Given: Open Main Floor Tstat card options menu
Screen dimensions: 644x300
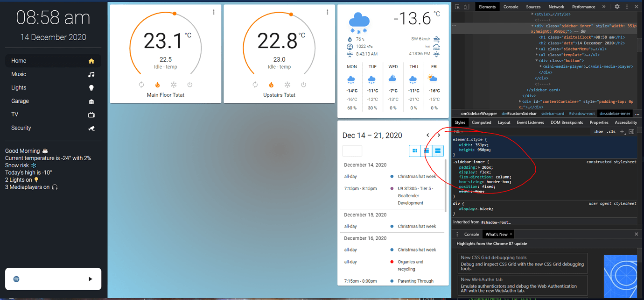Looking at the screenshot, I should (214, 12).
